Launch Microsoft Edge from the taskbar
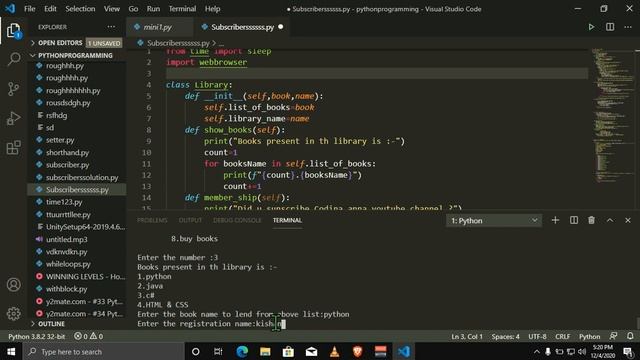Screen dimensions: 640x360 click(242, 351)
